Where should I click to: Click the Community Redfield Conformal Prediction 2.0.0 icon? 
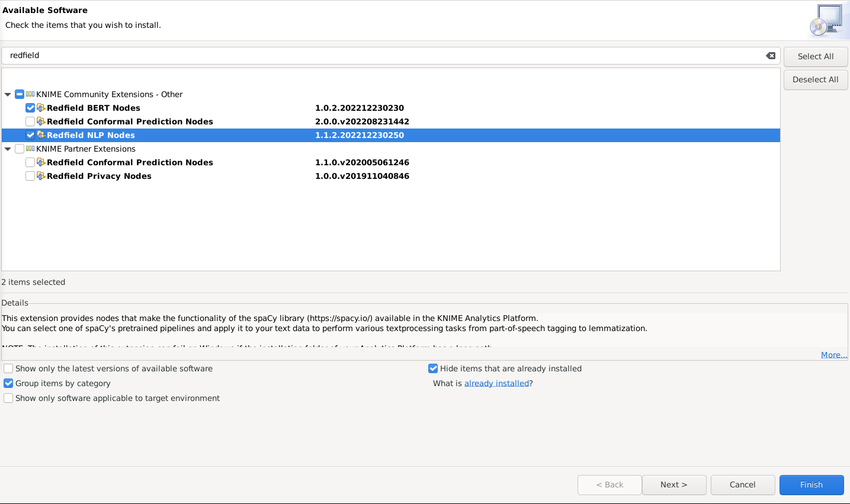[41, 121]
